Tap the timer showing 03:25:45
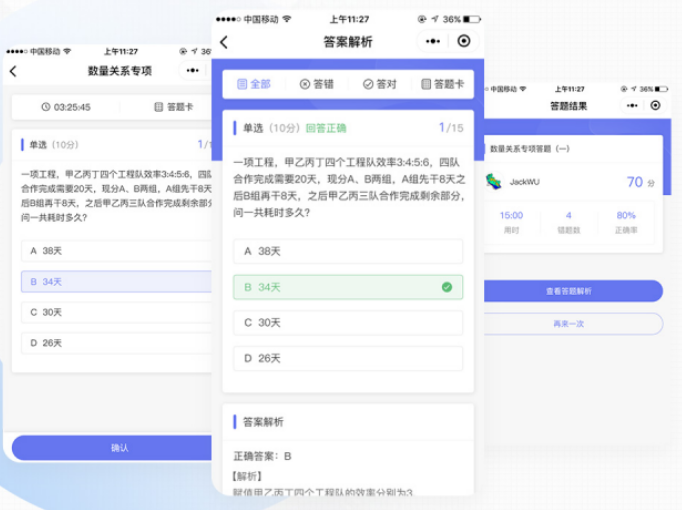This screenshot has width=682, height=510. (66, 107)
